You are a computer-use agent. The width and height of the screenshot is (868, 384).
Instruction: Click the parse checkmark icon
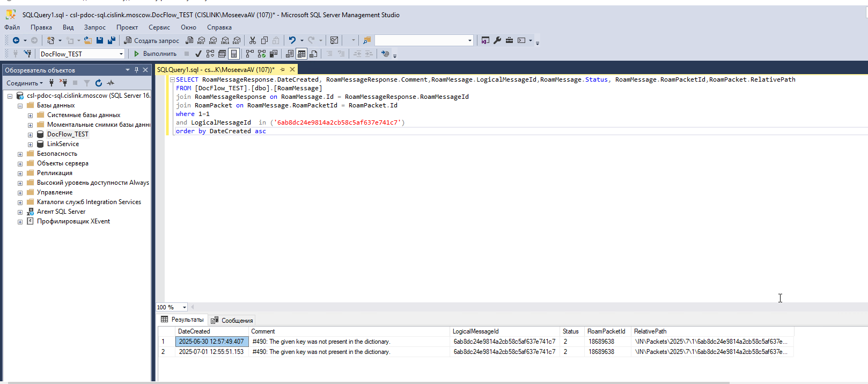click(x=198, y=54)
